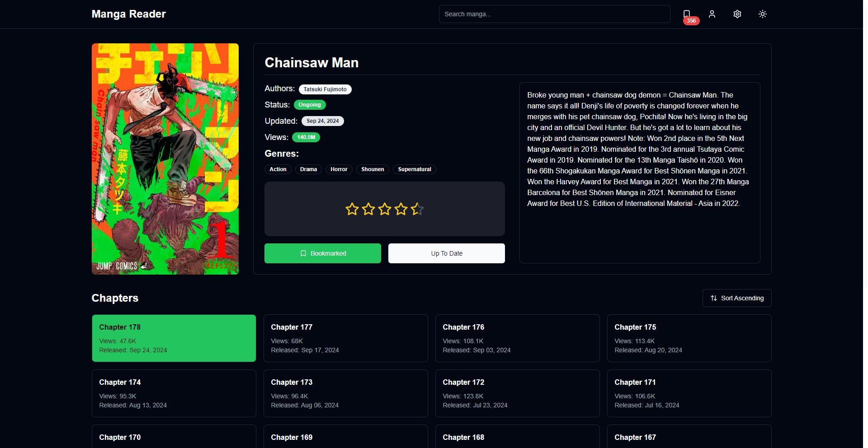Open Chapter 167 card
Image resolution: width=868 pixels, height=448 pixels.
689,436
